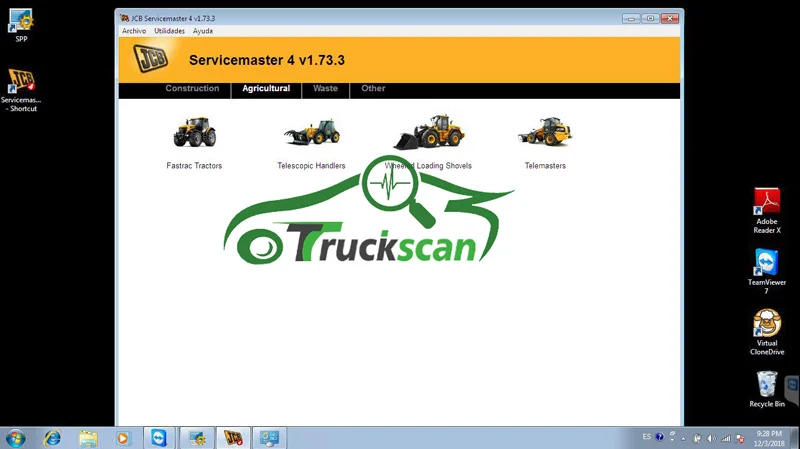Open the control panel taskbar button
800x449 pixels.
[269, 438]
